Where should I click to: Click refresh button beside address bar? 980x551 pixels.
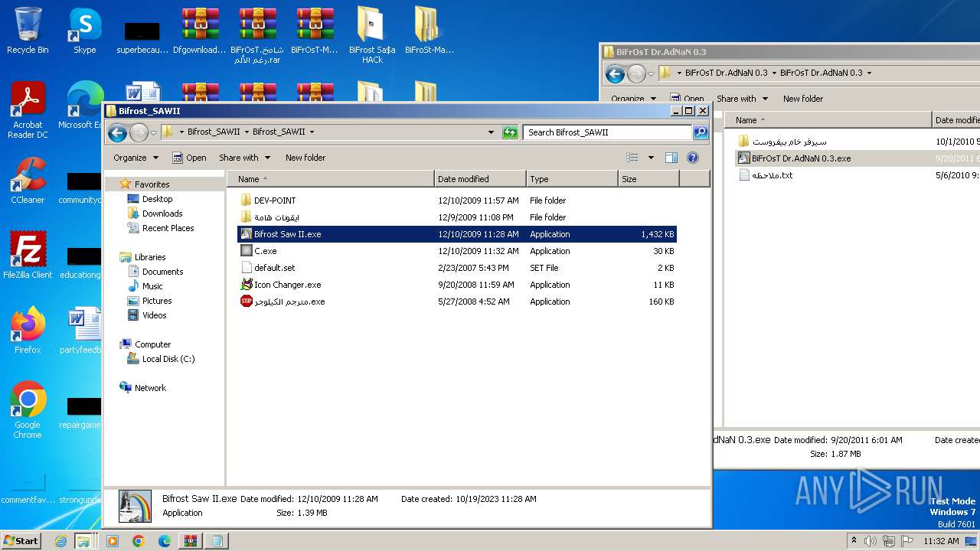[x=510, y=132]
